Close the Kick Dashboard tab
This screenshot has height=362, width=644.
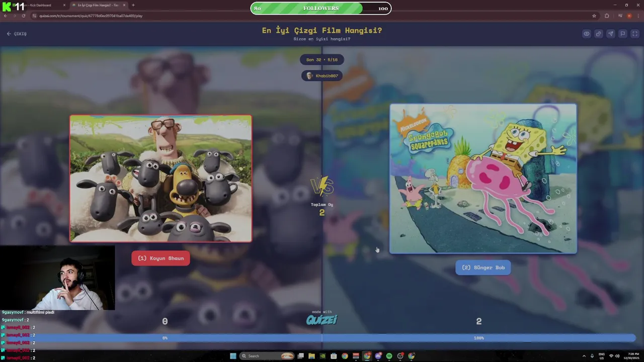click(x=64, y=5)
